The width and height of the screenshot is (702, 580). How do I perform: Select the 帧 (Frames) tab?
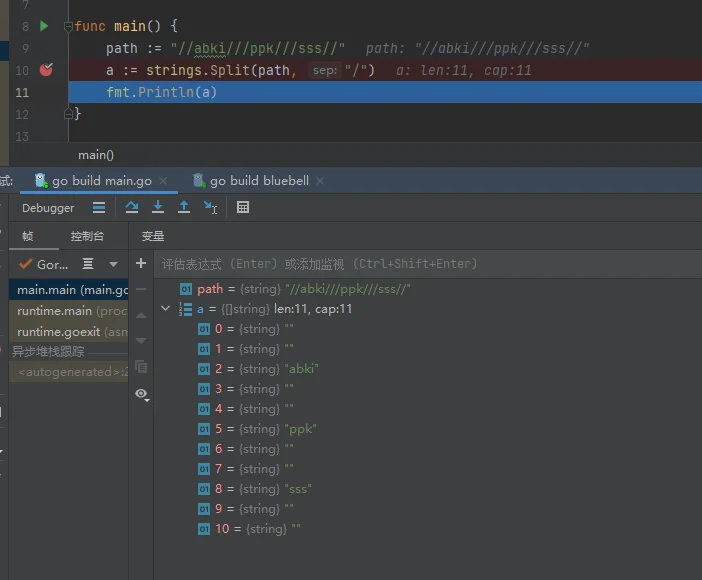[28, 236]
